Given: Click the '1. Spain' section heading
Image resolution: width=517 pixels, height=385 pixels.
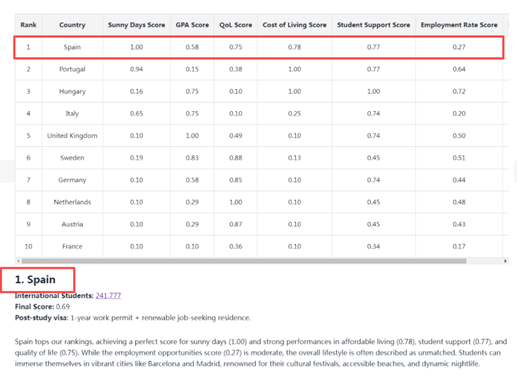Looking at the screenshot, I should tap(35, 279).
